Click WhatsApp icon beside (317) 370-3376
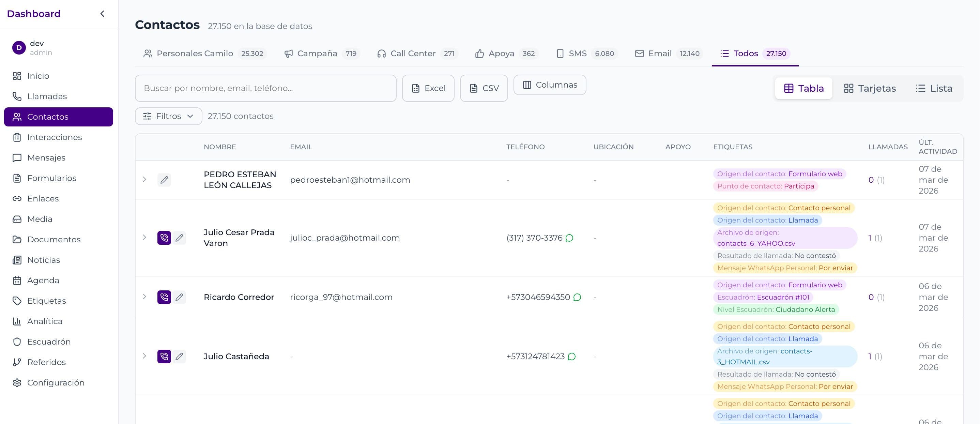The height and width of the screenshot is (424, 980). pos(569,238)
